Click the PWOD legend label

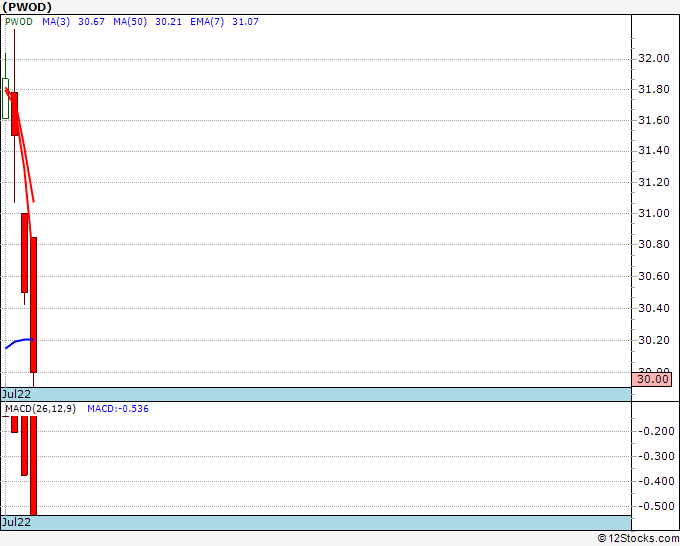pyautogui.click(x=19, y=22)
